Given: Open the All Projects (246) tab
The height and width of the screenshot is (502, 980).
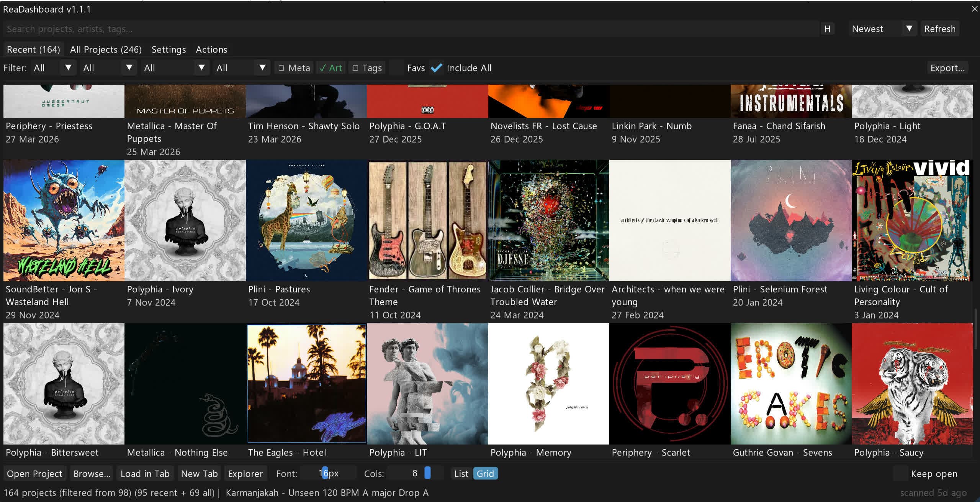Looking at the screenshot, I should pyautogui.click(x=106, y=49).
